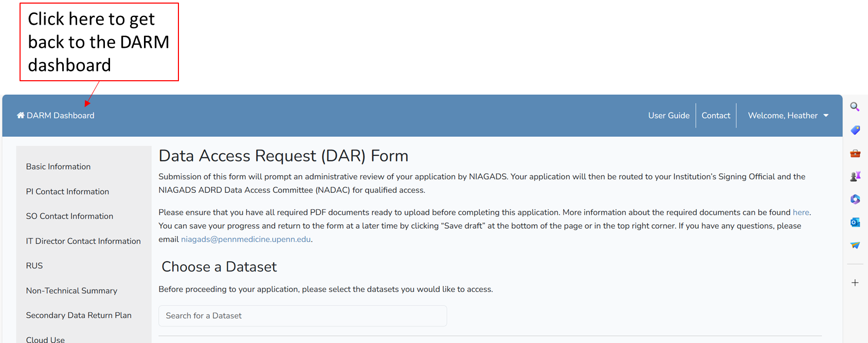Viewport: 868px width, 343px height.
Task: Click the Search for a Dataset field
Action: 302,316
